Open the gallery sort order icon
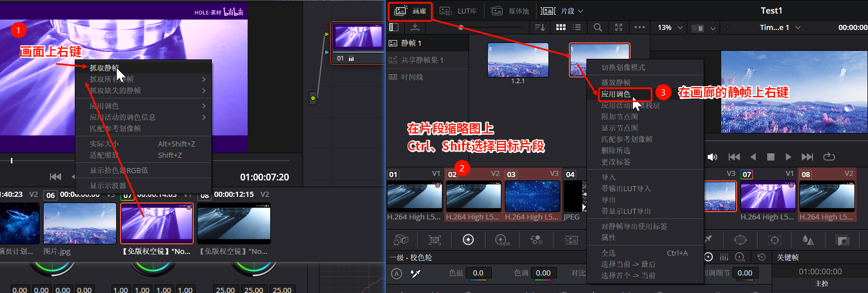 point(540,27)
